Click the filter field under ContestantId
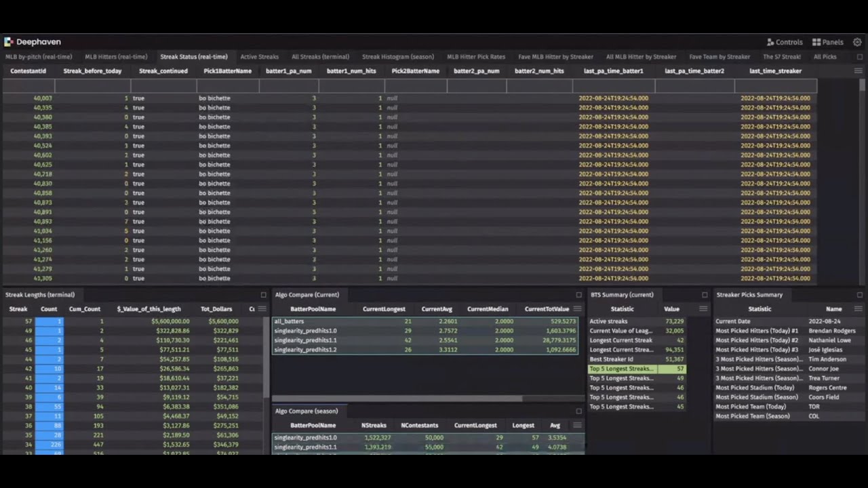Screen dimensions: 868x488 point(28,85)
